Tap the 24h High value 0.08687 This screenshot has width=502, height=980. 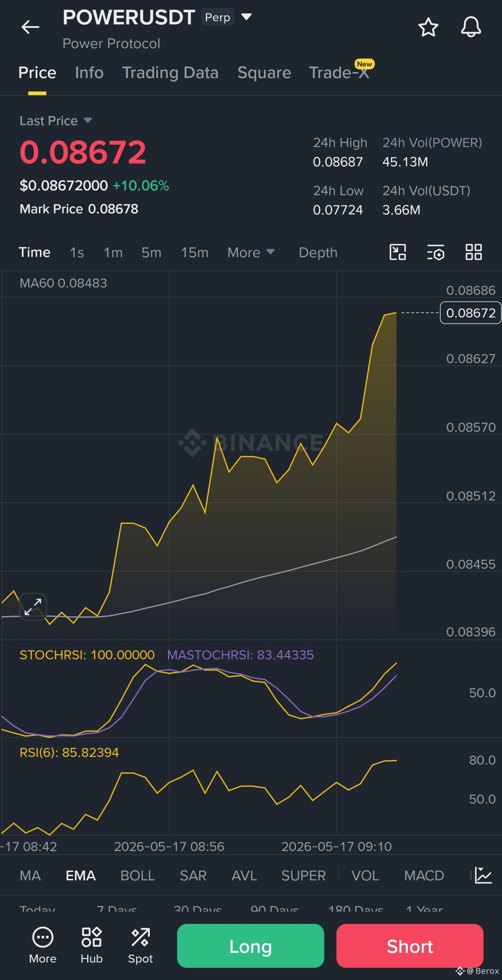click(338, 162)
